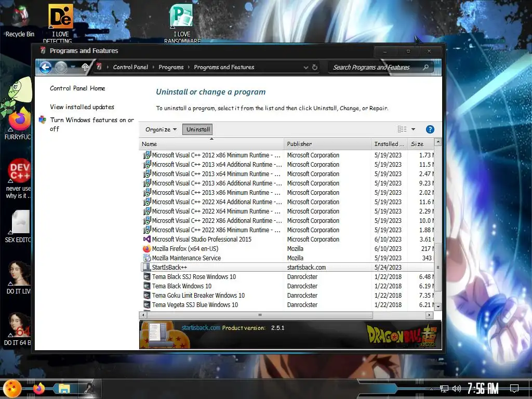The height and width of the screenshot is (399, 532).
Task: Click the taskbar volume speaker icon
Action: pos(457,389)
